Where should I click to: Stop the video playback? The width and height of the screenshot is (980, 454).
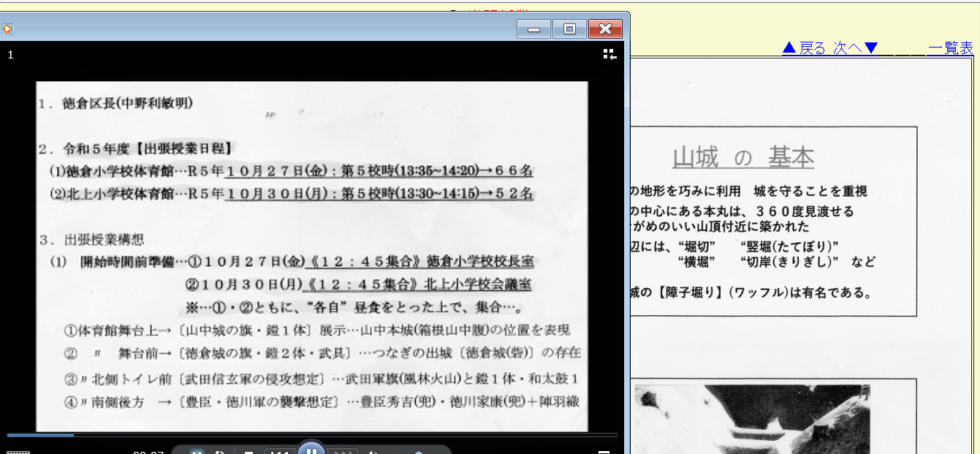pos(249,453)
